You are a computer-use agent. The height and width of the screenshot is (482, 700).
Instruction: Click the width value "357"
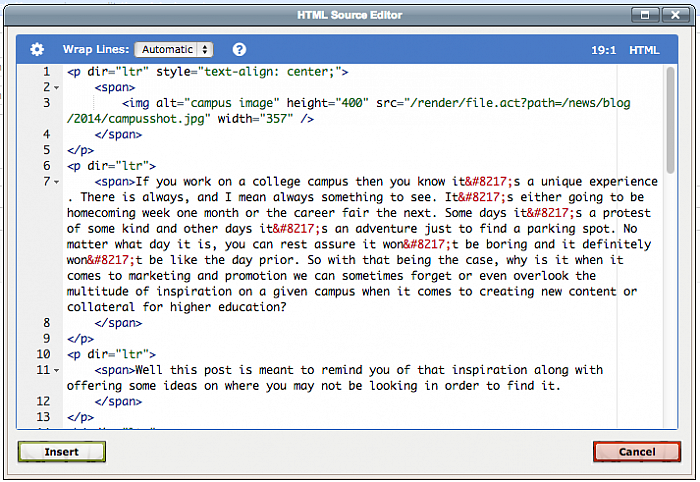point(276,119)
